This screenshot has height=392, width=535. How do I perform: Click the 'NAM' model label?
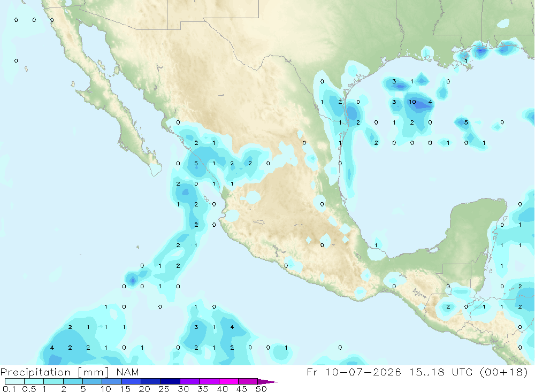coord(128,372)
